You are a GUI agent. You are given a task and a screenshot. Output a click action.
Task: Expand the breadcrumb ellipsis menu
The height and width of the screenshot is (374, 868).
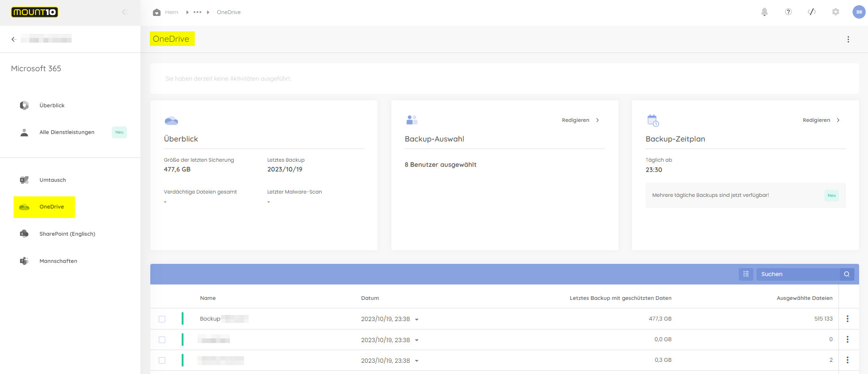coord(198,12)
